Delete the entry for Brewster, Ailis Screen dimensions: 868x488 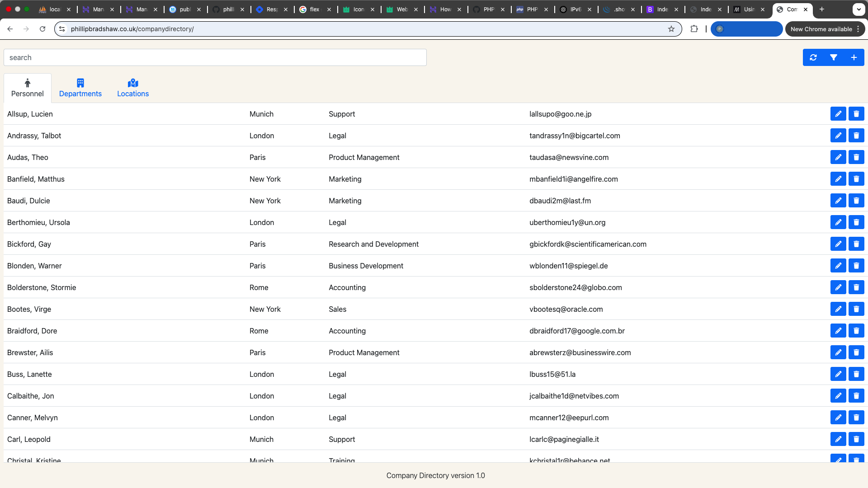pos(856,352)
